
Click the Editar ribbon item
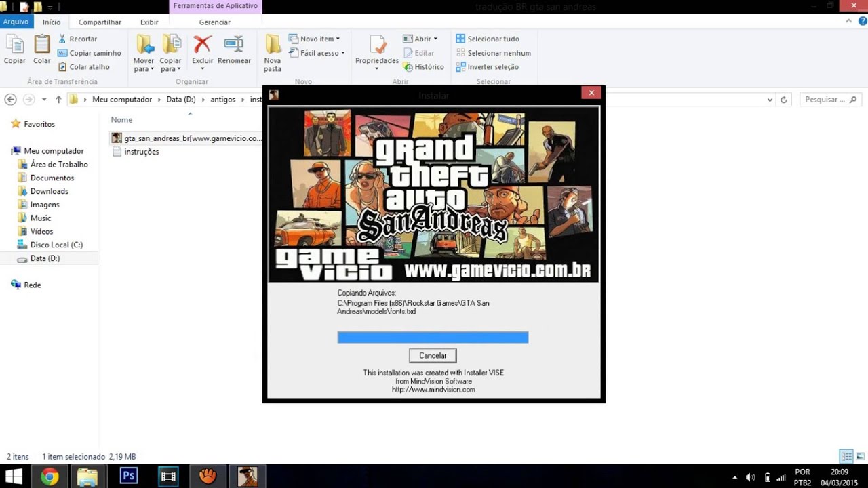pos(419,53)
